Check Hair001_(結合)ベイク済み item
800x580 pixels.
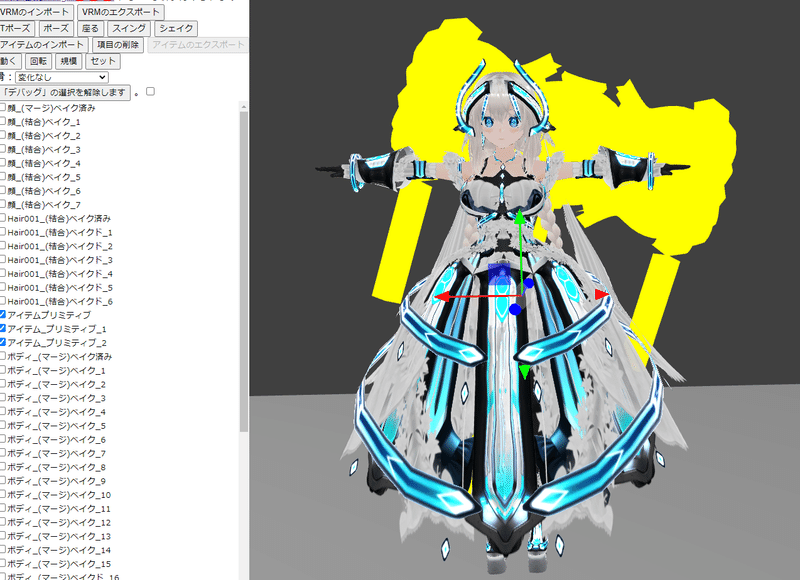(x=3, y=218)
